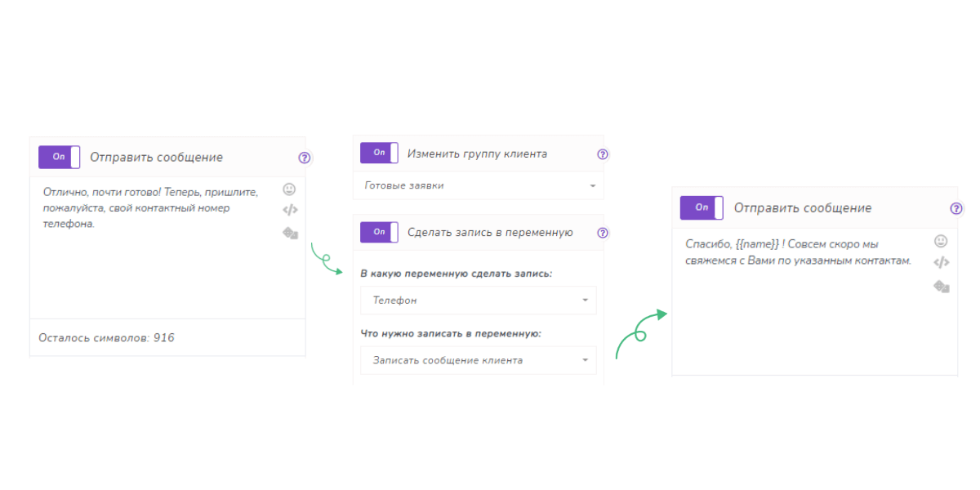Viewport: 980px width, 490px height.
Task: Open help on the Сделать запись в переменную block
Action: pyautogui.click(x=602, y=233)
